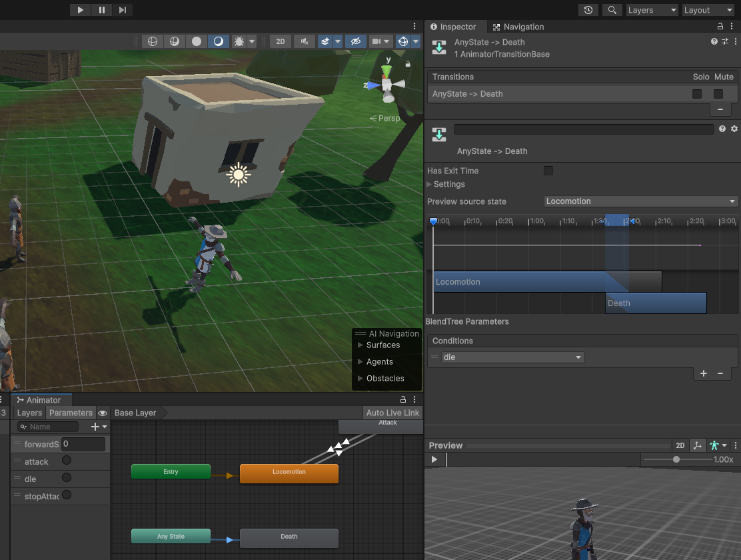Check the Solo box for AnyState -> Death
The image size is (741, 560).
coord(697,94)
